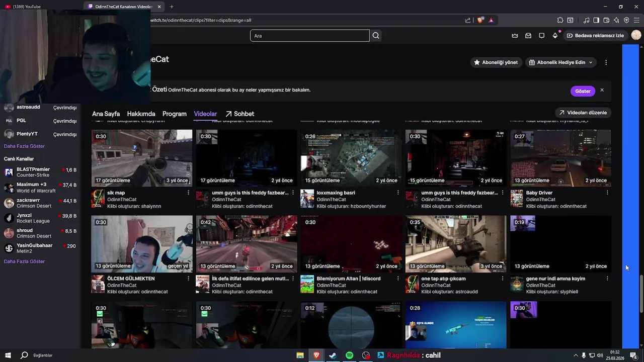Image resolution: width=644 pixels, height=362 pixels.
Task: Switch to the YouTube browser tab
Action: [26, 7]
